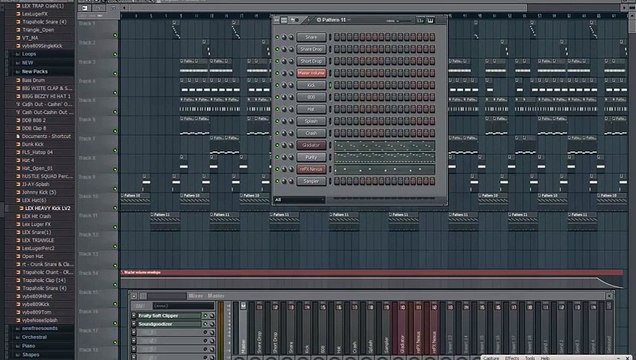Click the Master volume channel button
This screenshot has height=360, width=636.
pyautogui.click(x=311, y=73)
